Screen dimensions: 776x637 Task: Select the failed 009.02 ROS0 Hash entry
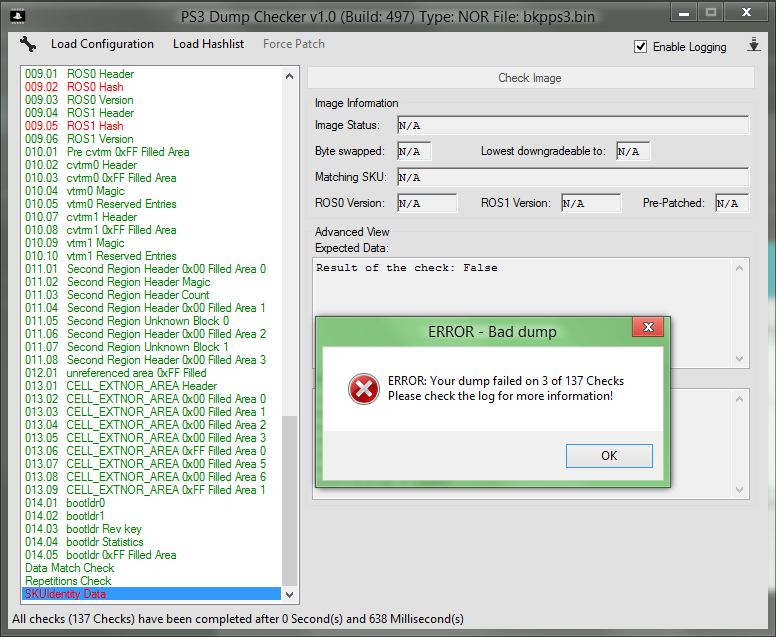pyautogui.click(x=95, y=87)
